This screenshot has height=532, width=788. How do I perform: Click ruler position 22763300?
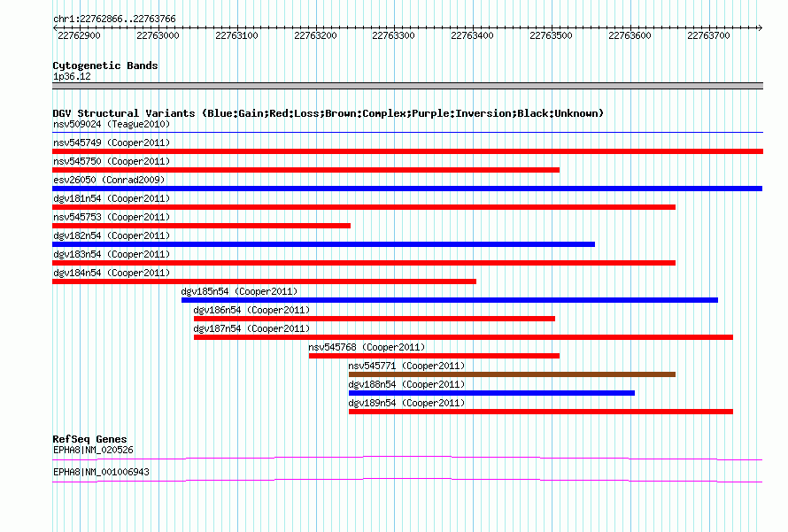click(393, 35)
